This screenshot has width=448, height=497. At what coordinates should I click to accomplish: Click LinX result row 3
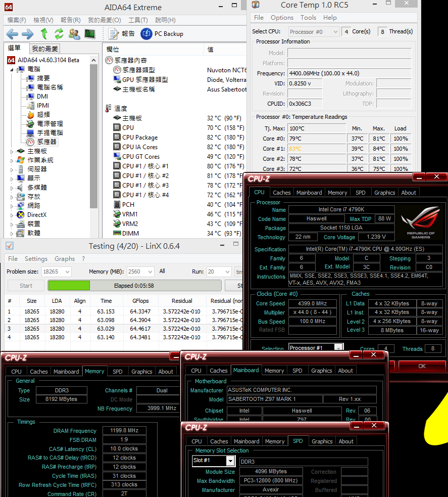123,329
